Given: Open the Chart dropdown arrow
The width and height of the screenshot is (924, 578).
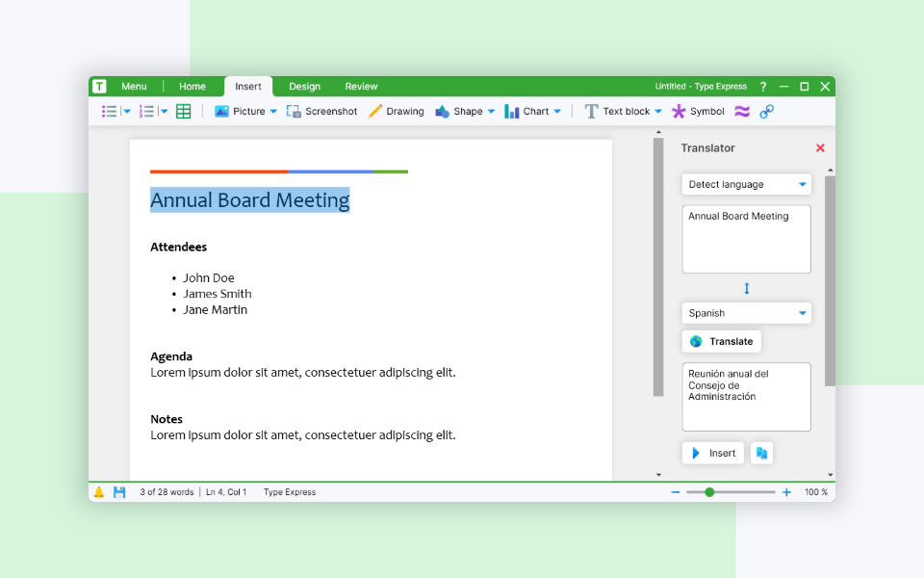Looking at the screenshot, I should pyautogui.click(x=557, y=111).
